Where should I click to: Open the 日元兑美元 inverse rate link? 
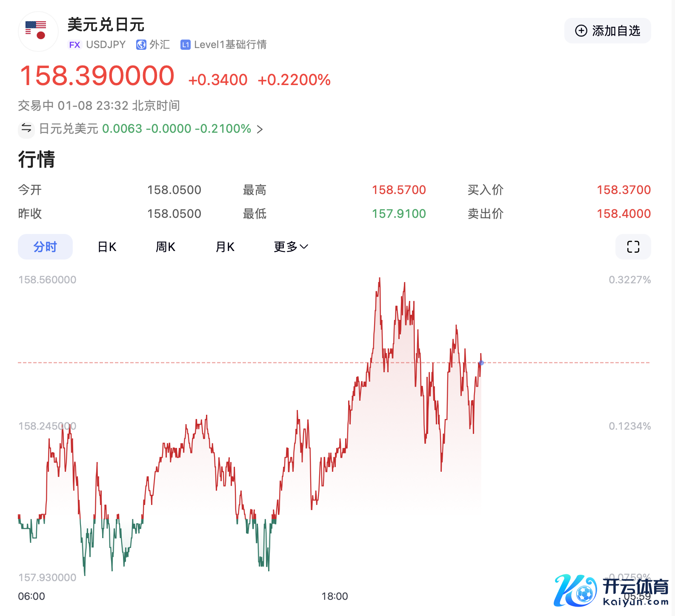145,128
